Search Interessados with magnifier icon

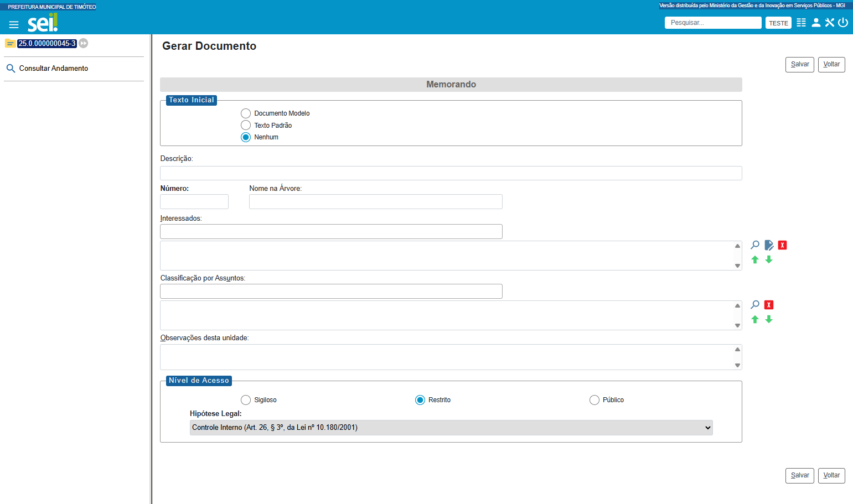755,245
